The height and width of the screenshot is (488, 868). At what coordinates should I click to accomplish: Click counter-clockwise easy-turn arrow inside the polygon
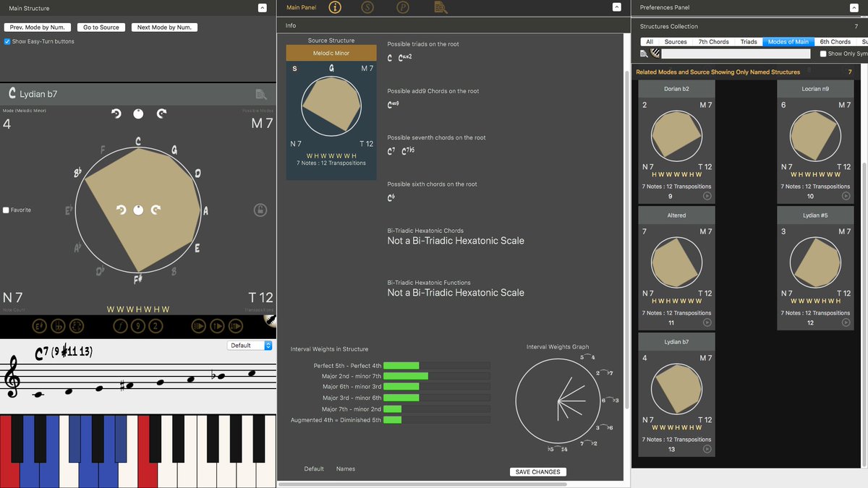(x=122, y=210)
